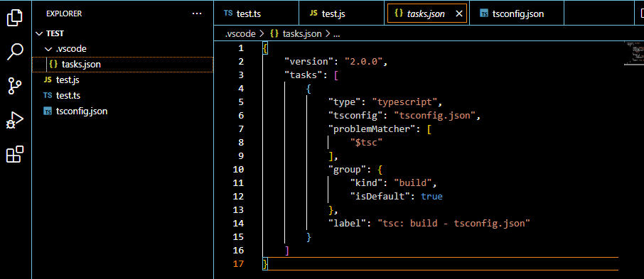The image size is (644, 279).
Task: Switch to the test.js editor tab
Action: click(341, 13)
